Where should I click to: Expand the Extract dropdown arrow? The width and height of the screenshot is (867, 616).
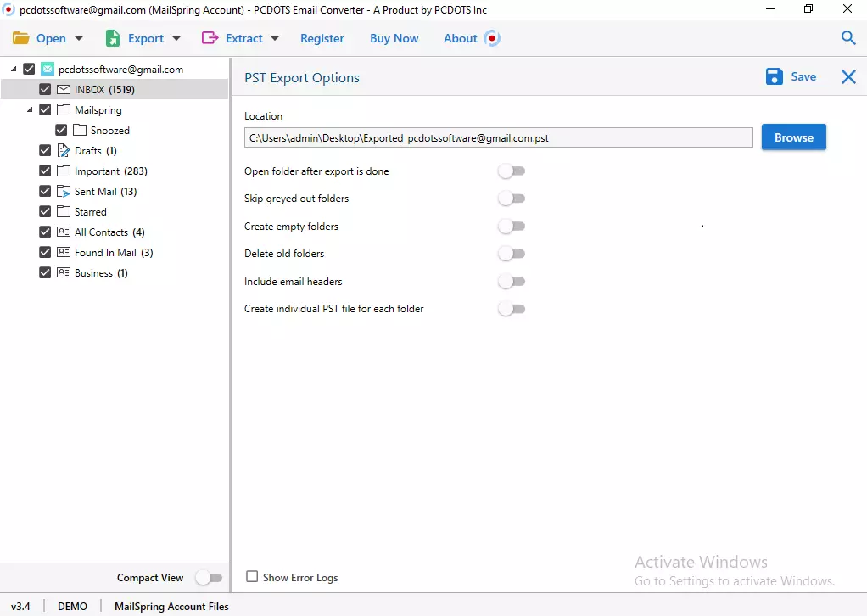[x=275, y=39]
